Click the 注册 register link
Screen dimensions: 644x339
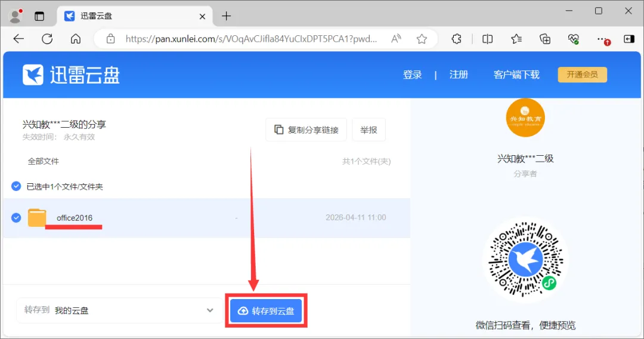pos(459,75)
